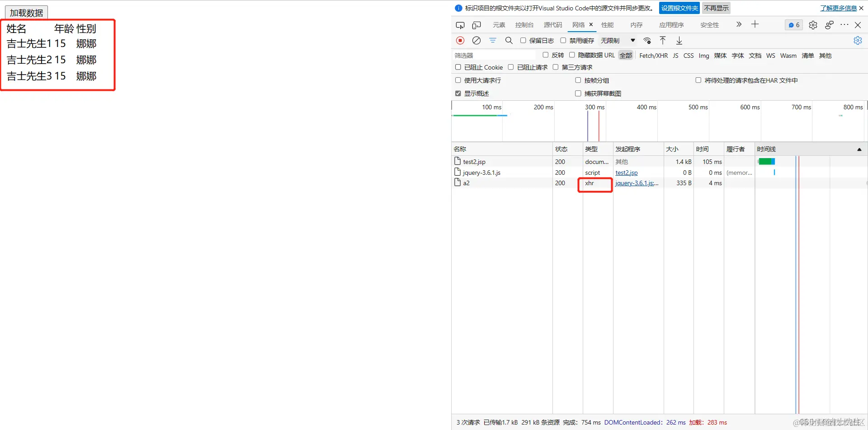The height and width of the screenshot is (430, 868).
Task: Check 隐藏数据 URL checkbox
Action: click(x=572, y=55)
